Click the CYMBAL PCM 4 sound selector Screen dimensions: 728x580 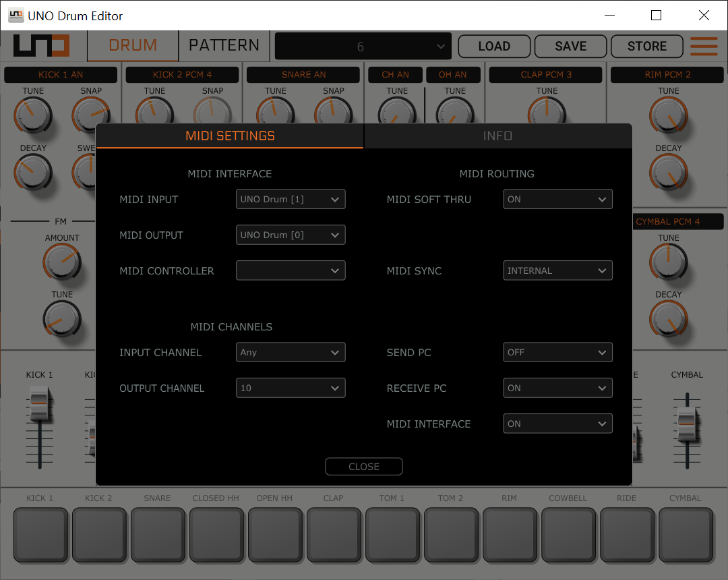click(678, 221)
